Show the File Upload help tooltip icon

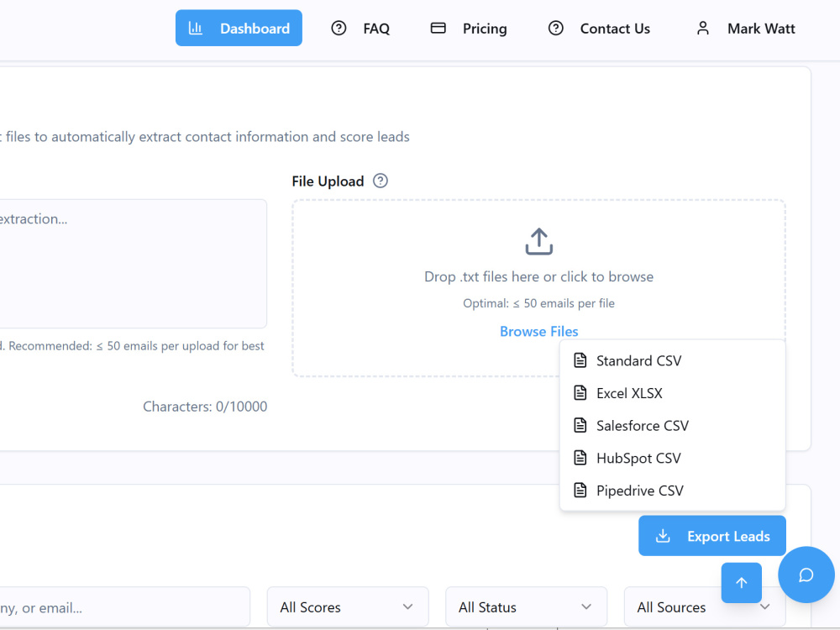pos(381,181)
